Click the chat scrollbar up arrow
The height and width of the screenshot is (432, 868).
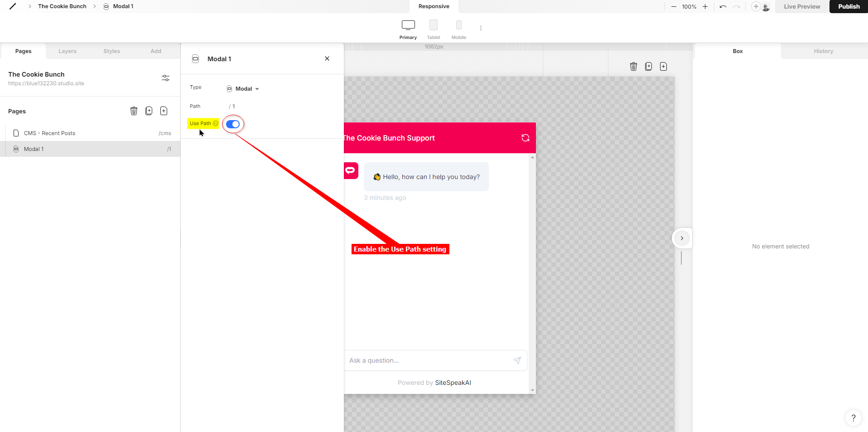tap(532, 157)
